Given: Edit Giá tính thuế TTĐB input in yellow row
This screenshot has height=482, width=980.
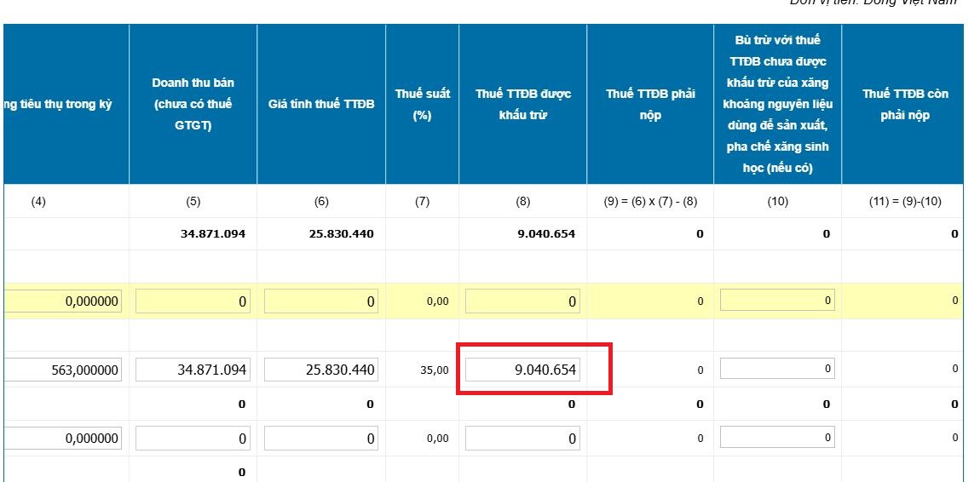Looking at the screenshot, I should [321, 301].
